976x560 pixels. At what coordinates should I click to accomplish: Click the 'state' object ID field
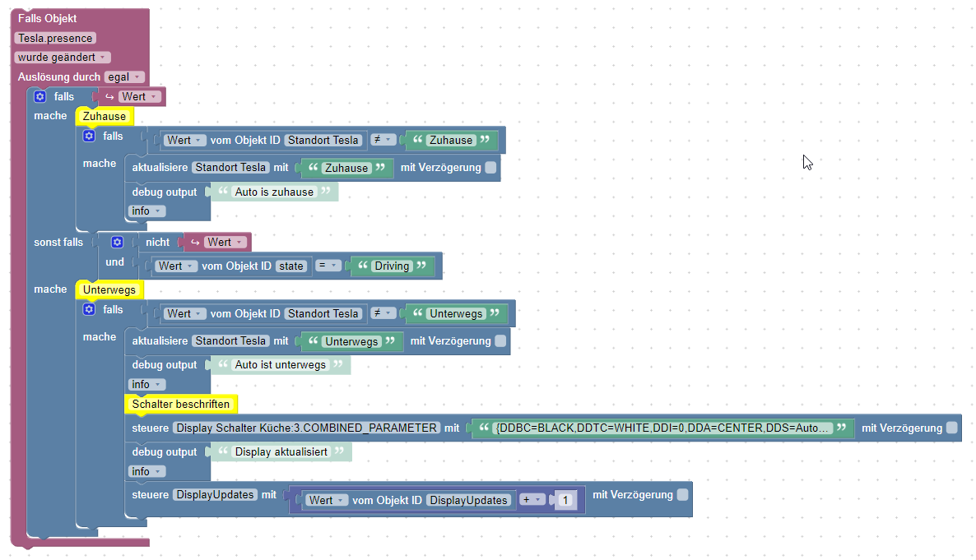pyautogui.click(x=290, y=266)
